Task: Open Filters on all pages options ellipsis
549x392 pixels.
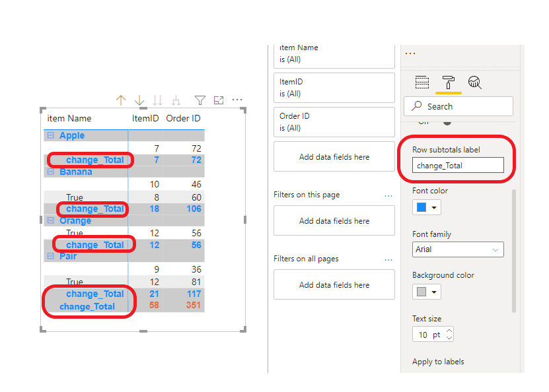Action: tap(388, 260)
